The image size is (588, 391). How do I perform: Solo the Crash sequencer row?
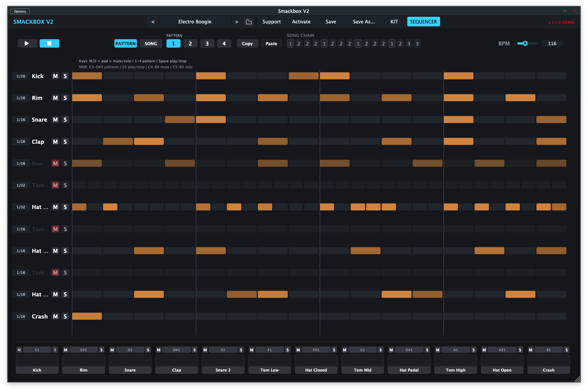[65, 316]
